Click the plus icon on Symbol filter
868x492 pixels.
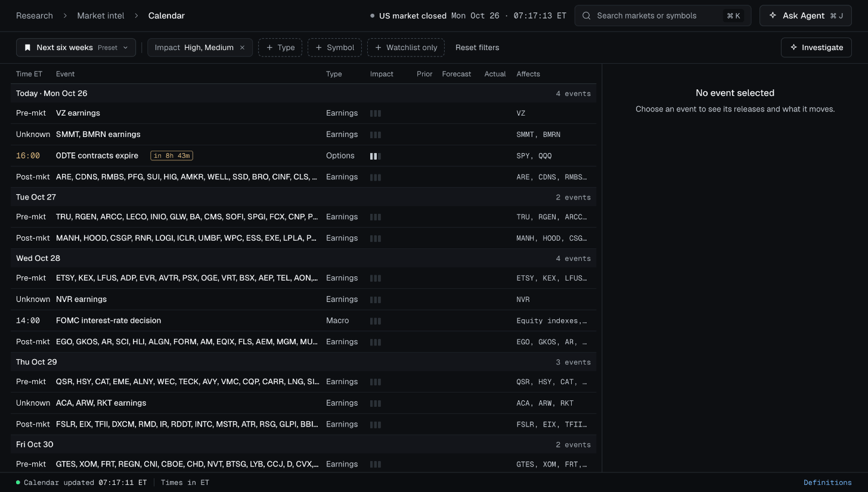click(319, 48)
